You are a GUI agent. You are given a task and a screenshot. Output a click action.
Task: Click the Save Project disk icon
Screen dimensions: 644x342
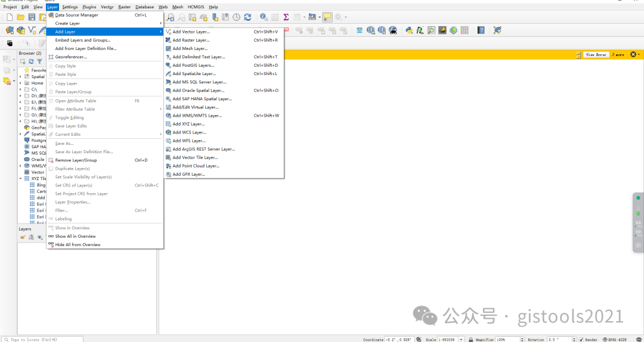click(x=32, y=17)
